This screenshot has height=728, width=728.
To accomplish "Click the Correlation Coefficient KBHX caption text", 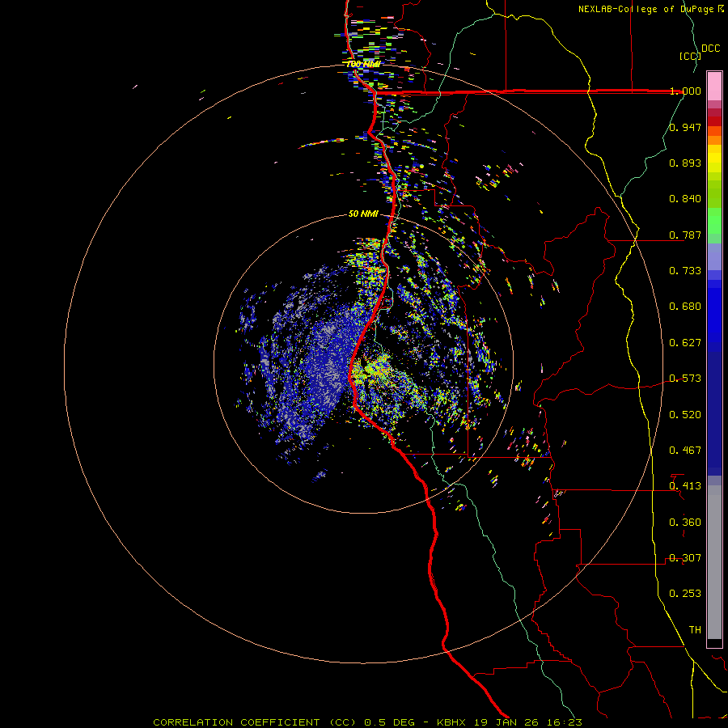I will pos(367,722).
